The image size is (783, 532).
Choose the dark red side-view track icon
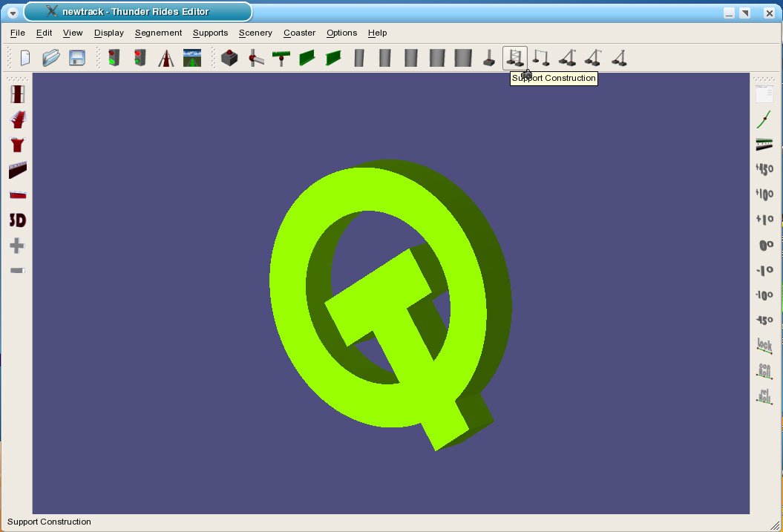point(18,170)
